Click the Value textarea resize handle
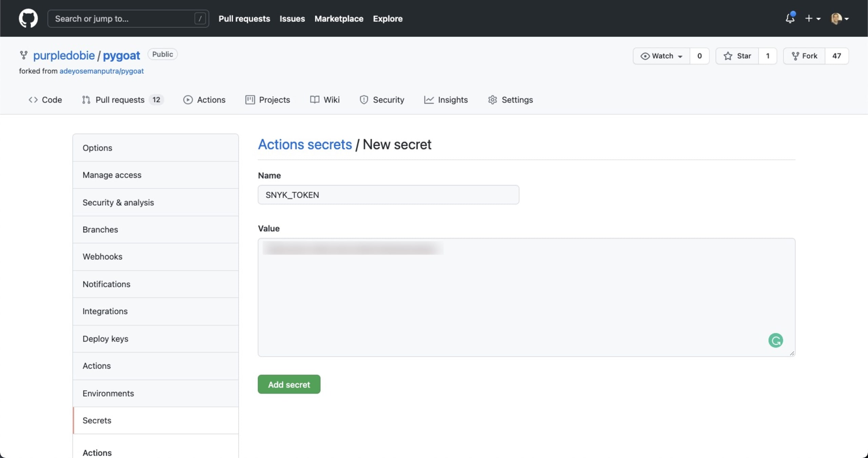This screenshot has width=868, height=458. click(x=792, y=353)
